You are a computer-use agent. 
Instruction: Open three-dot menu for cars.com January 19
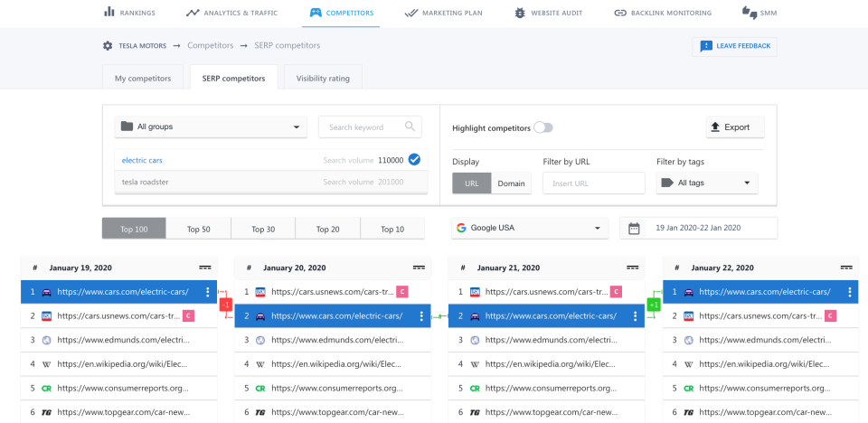pos(208,292)
